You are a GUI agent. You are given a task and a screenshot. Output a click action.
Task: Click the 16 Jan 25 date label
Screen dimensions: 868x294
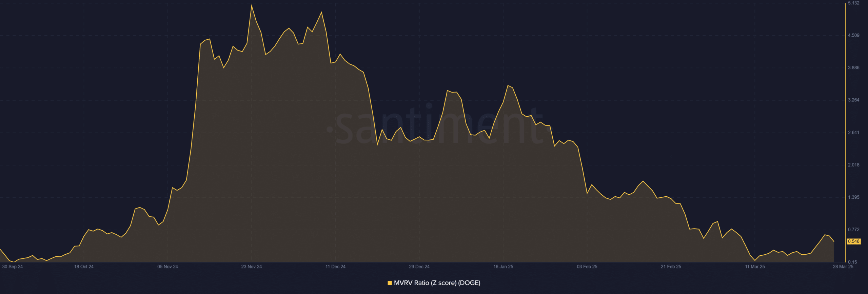tap(503, 267)
